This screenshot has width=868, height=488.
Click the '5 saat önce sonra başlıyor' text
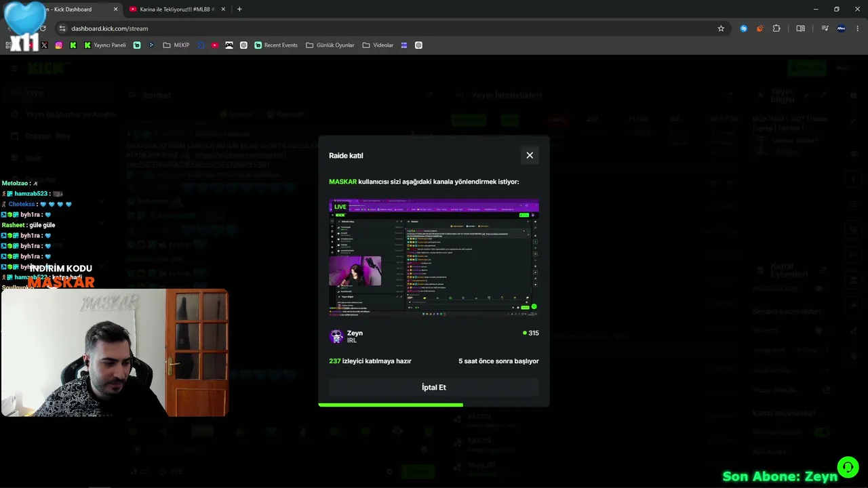tap(498, 361)
